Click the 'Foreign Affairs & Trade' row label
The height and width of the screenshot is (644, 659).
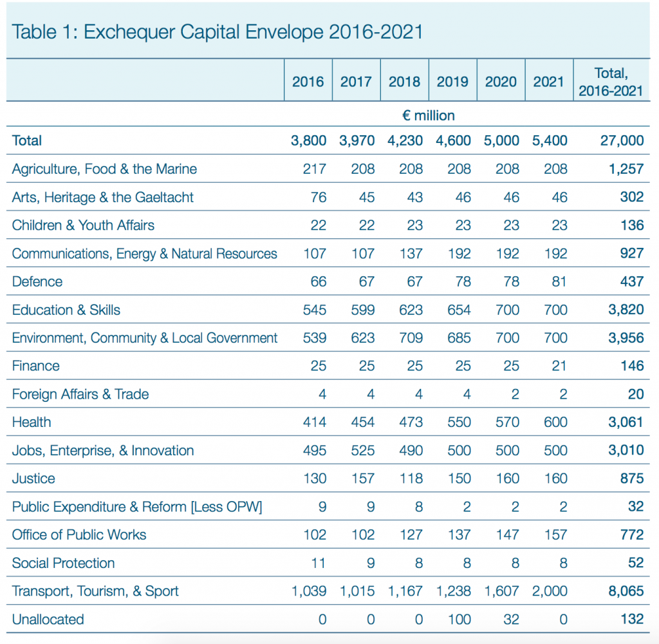(80, 394)
